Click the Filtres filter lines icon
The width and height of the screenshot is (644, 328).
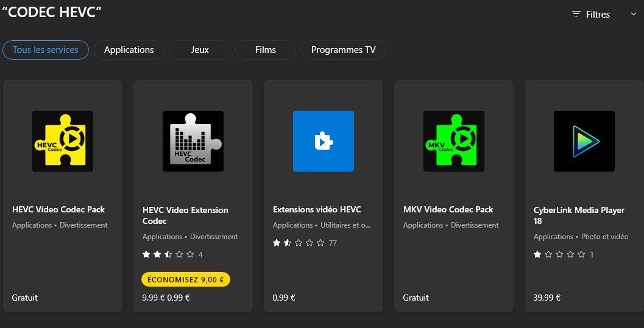[576, 15]
